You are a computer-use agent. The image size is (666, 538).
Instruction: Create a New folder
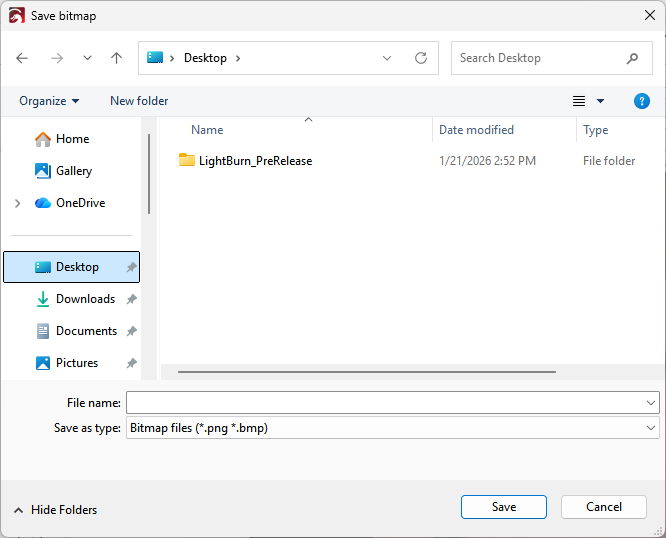coord(139,101)
